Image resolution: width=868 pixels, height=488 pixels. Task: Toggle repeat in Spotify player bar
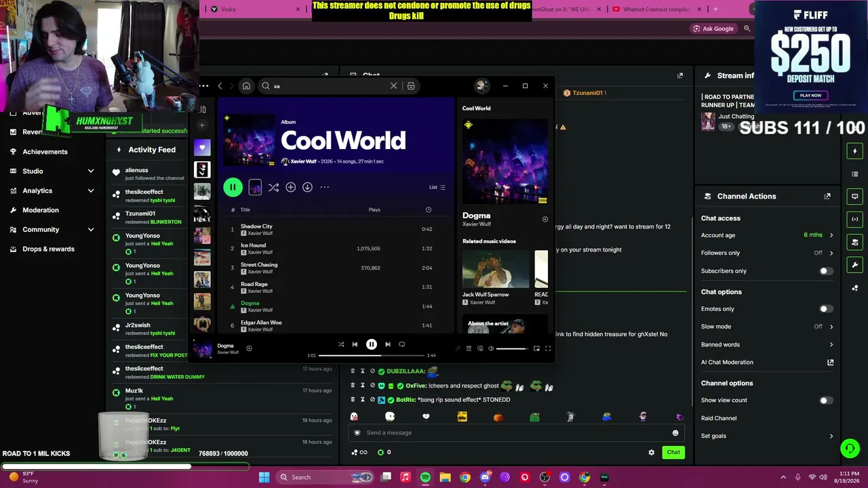[x=402, y=344]
